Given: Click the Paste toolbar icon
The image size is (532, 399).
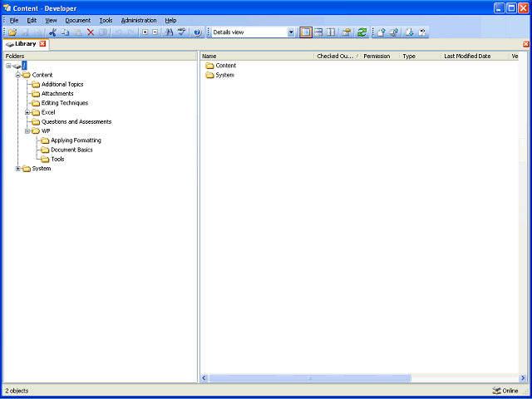Looking at the screenshot, I should (78, 32).
